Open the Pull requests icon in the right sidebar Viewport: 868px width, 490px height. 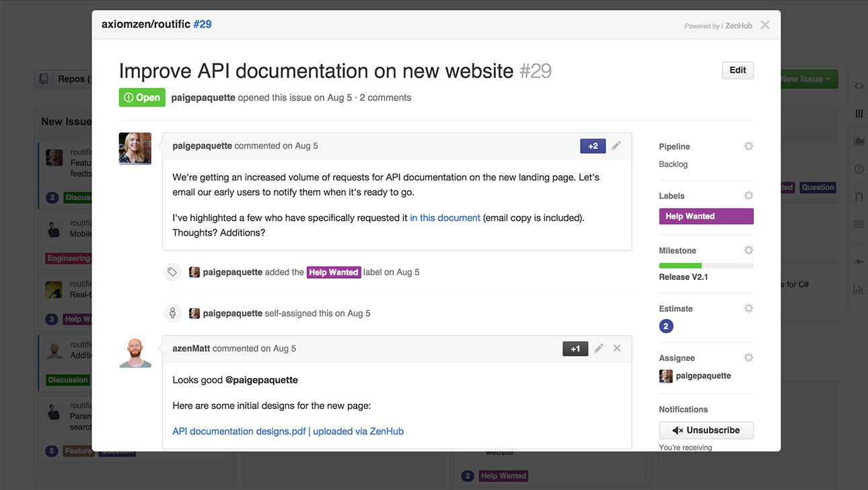point(859,197)
